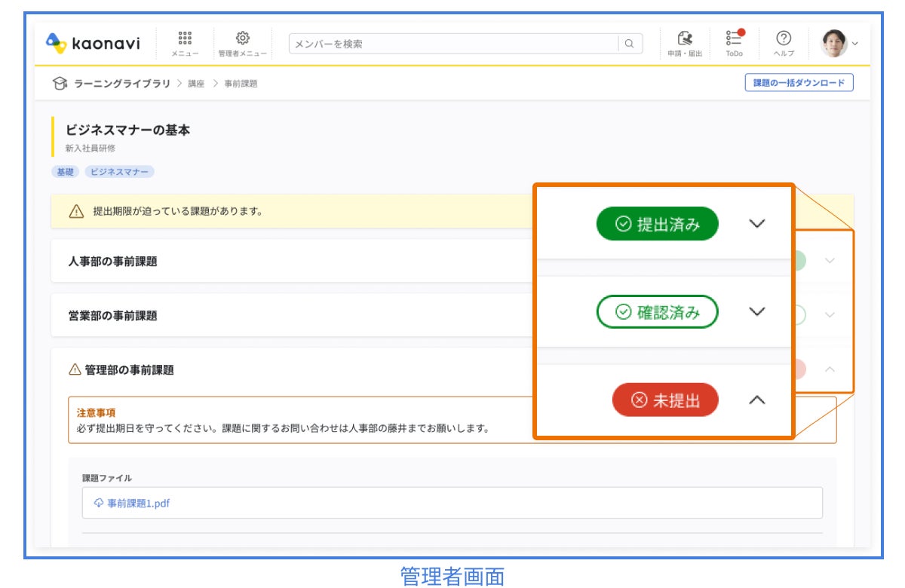Click the 課題ファイル label

point(107,478)
